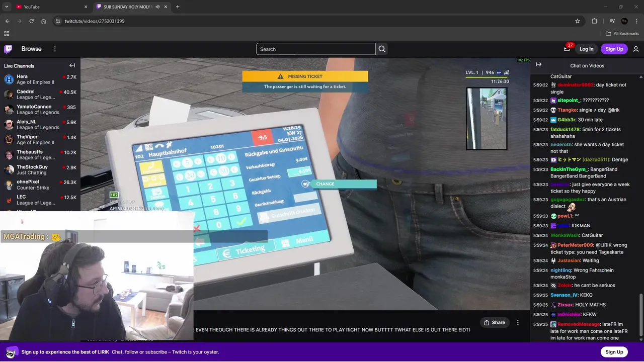
Task: Open more video options beside Share
Action: pyautogui.click(x=518, y=322)
